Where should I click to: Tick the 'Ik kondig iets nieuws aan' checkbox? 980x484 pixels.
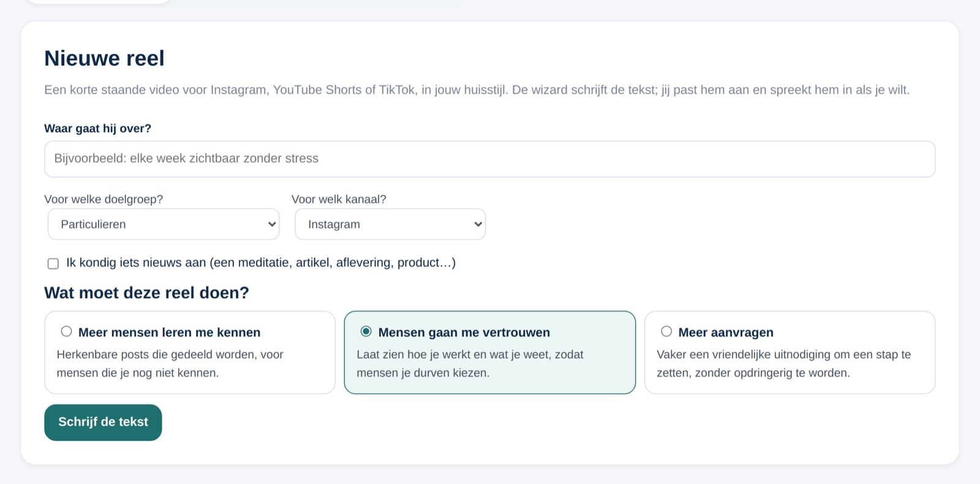click(53, 263)
